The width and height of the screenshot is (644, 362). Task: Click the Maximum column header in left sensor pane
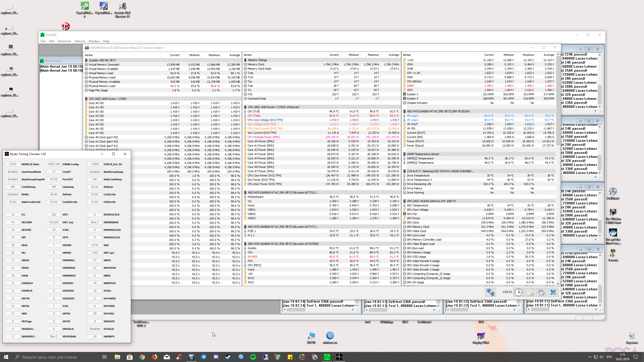[214, 55]
